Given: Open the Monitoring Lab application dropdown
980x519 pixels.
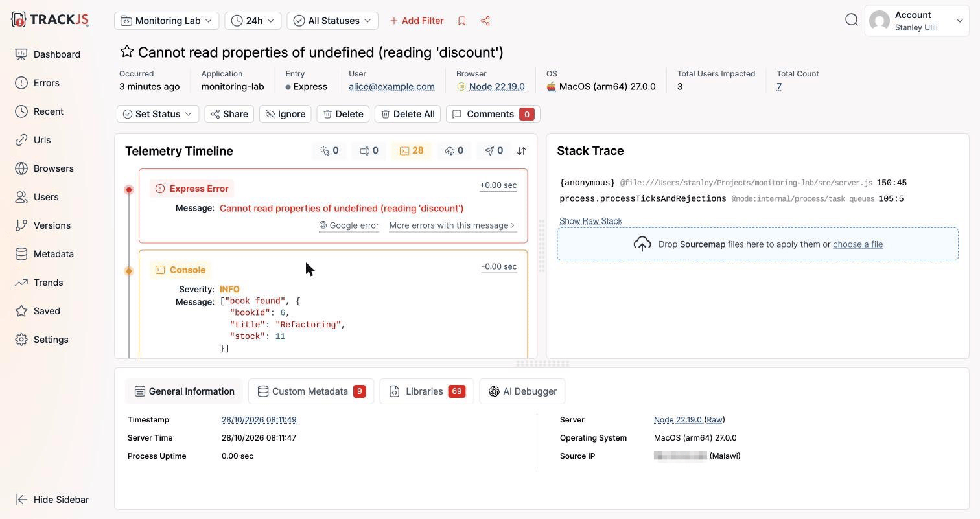Looking at the screenshot, I should pyautogui.click(x=167, y=21).
